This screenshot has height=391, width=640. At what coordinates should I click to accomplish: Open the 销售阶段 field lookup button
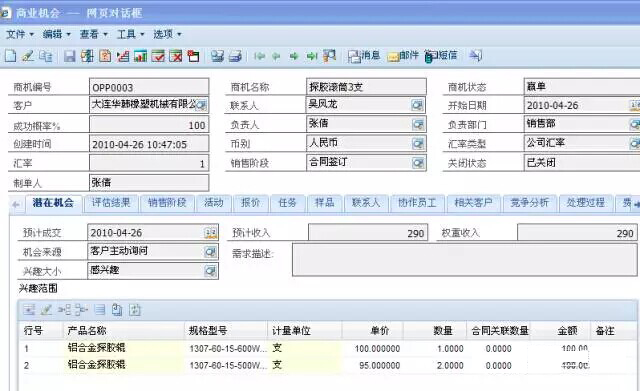pyautogui.click(x=418, y=163)
